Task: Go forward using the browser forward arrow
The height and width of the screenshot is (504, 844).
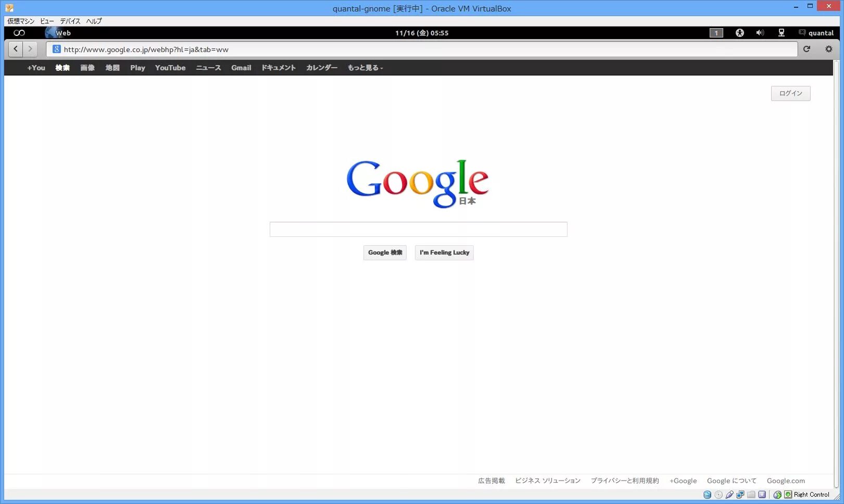Action: pos(30,49)
